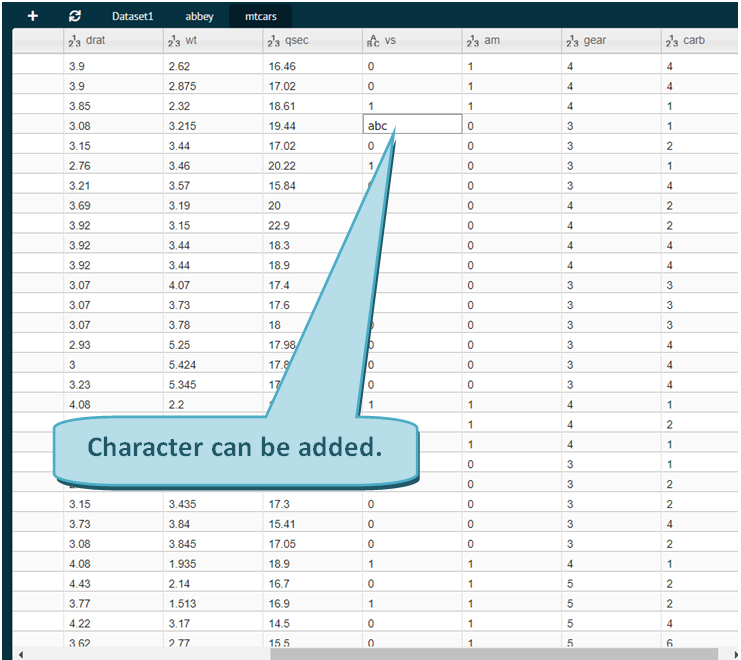Screen dimensions: 741x660
Task: Click ABC string type icon of vs column
Action: click(x=373, y=41)
